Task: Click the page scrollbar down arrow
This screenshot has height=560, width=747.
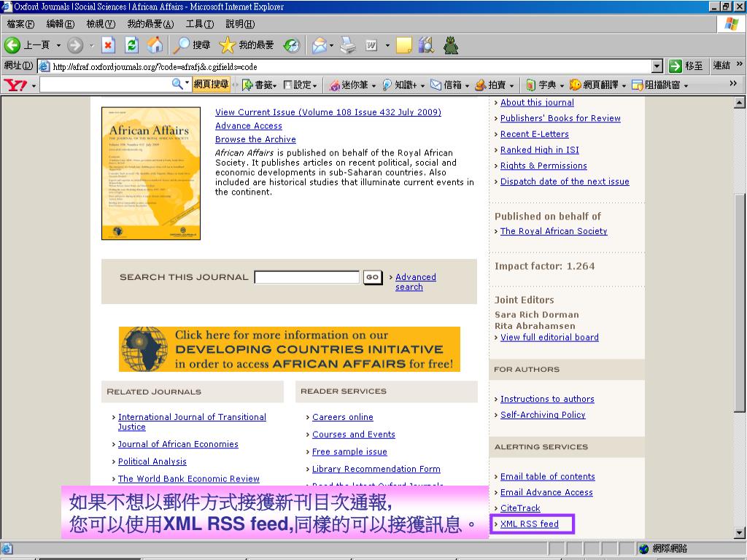Action: coord(740,532)
